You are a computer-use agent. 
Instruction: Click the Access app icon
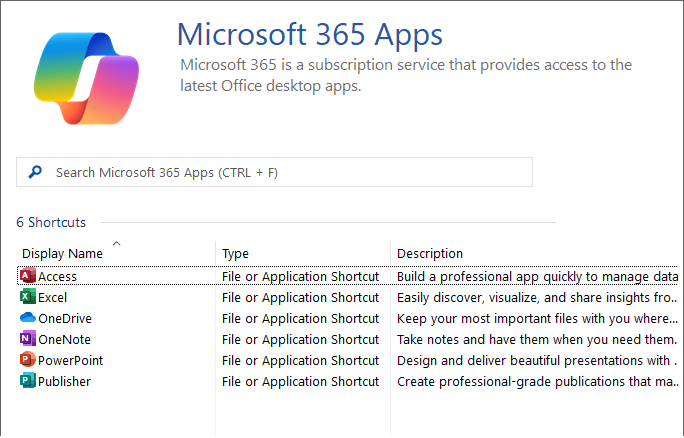coord(27,276)
